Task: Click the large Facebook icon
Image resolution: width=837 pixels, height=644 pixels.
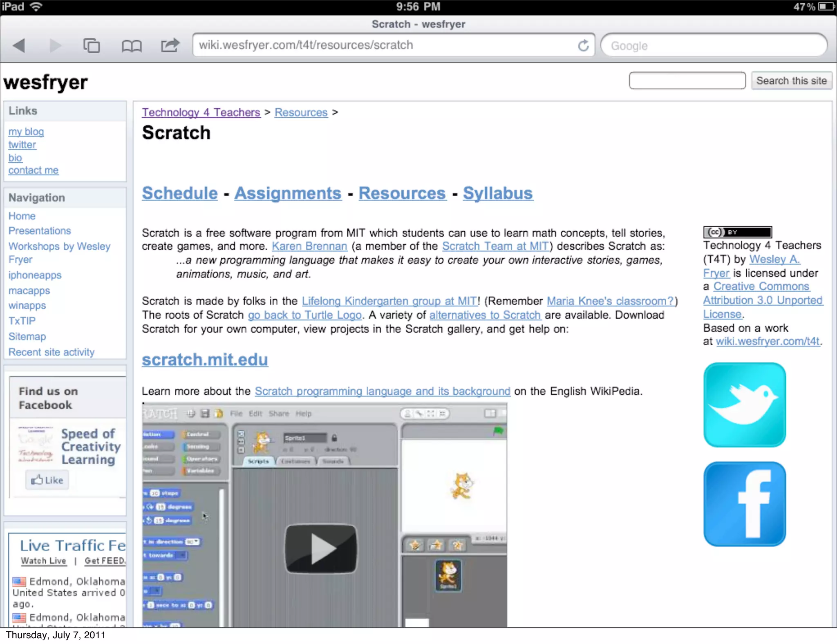Action: click(744, 504)
